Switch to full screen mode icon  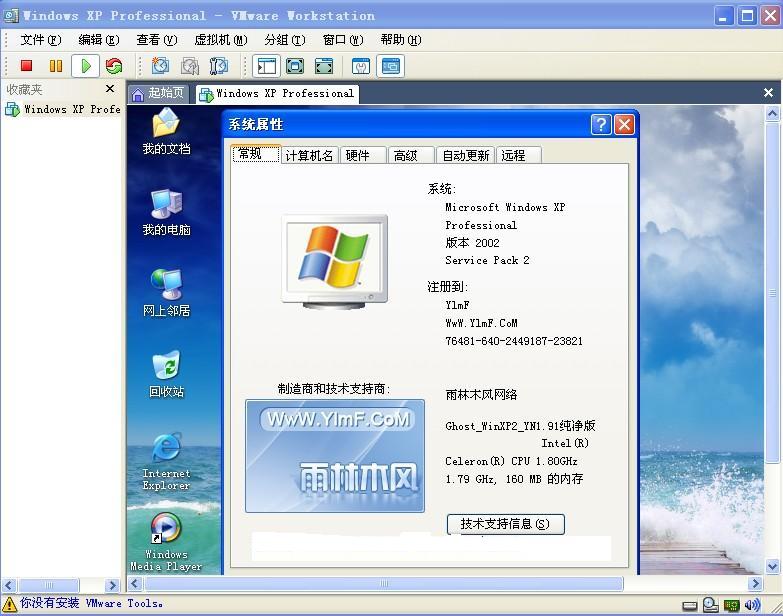(295, 66)
